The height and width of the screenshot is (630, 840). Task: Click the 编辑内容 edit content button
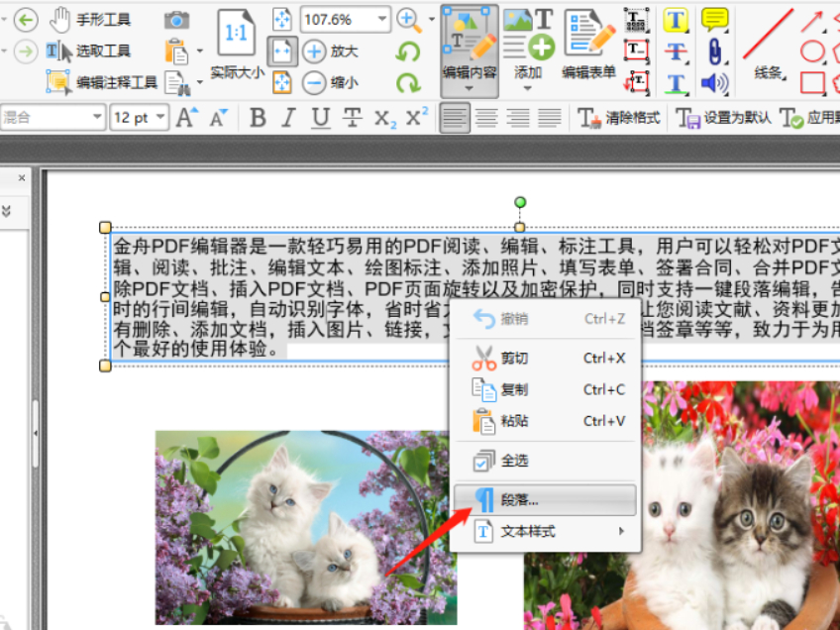tap(470, 51)
